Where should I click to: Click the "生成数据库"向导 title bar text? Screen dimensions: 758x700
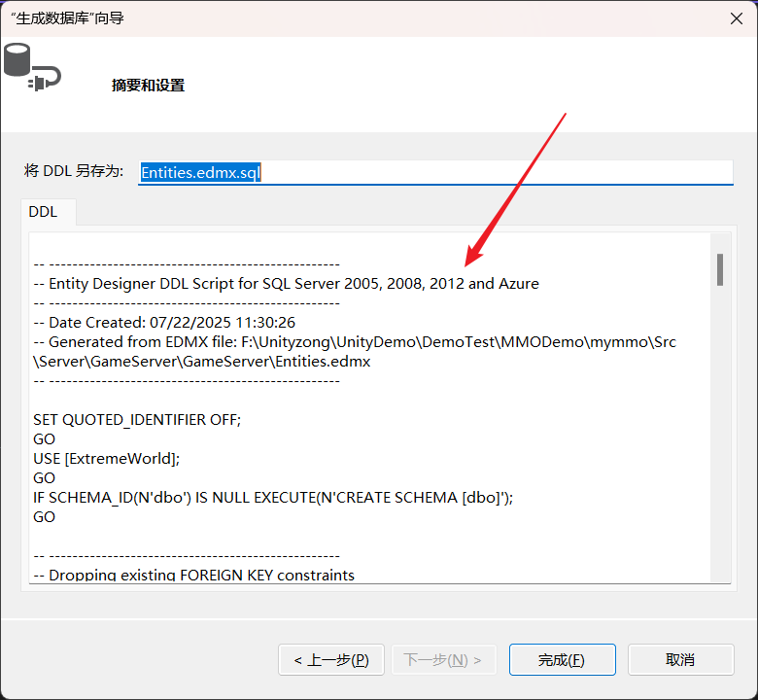click(x=67, y=17)
